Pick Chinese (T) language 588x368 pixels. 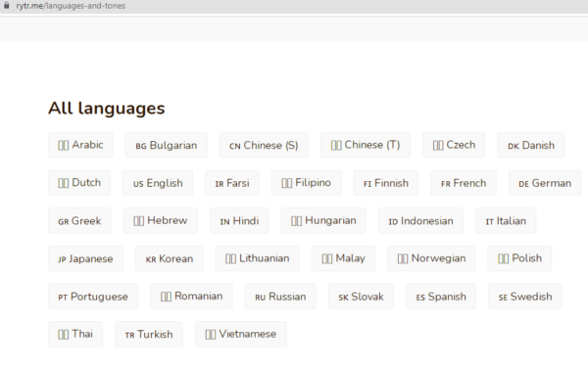pyautogui.click(x=366, y=145)
